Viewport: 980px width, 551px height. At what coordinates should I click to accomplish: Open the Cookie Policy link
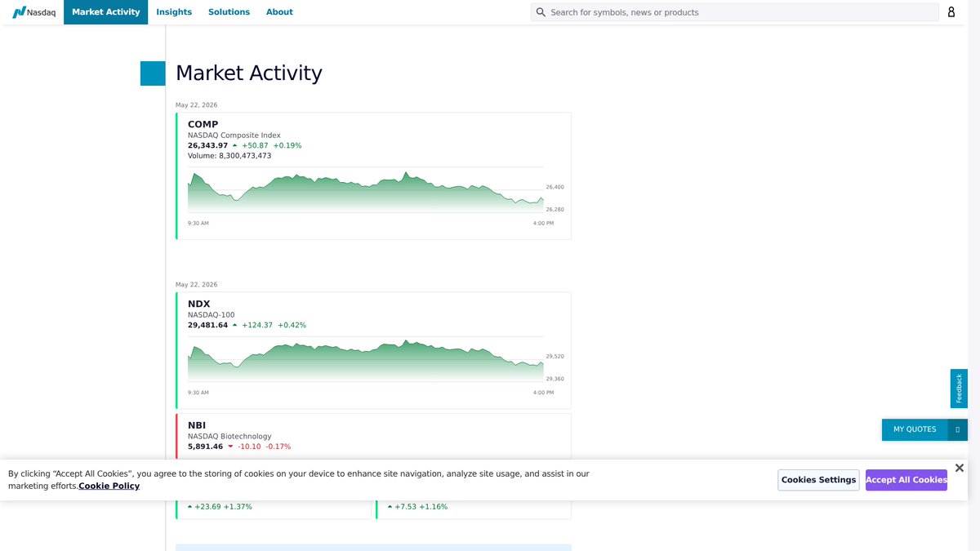tap(109, 486)
